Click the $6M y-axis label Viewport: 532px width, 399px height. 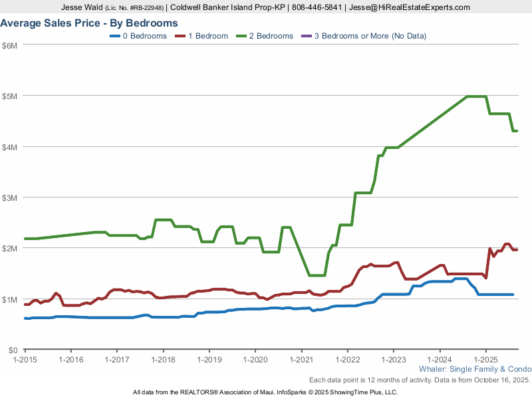tap(9, 45)
